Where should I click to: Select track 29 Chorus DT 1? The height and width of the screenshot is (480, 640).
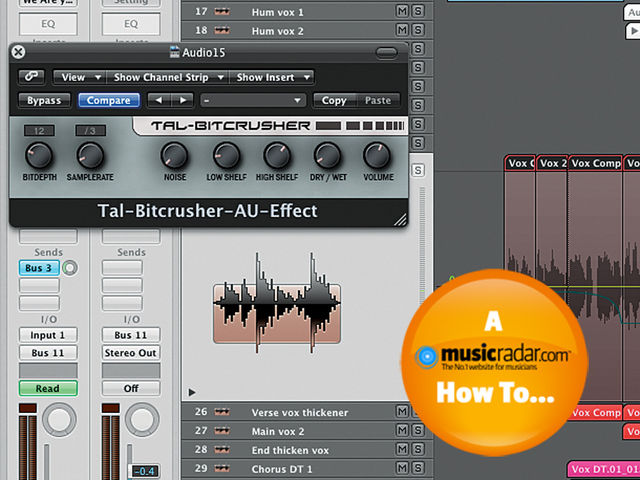tap(307, 469)
